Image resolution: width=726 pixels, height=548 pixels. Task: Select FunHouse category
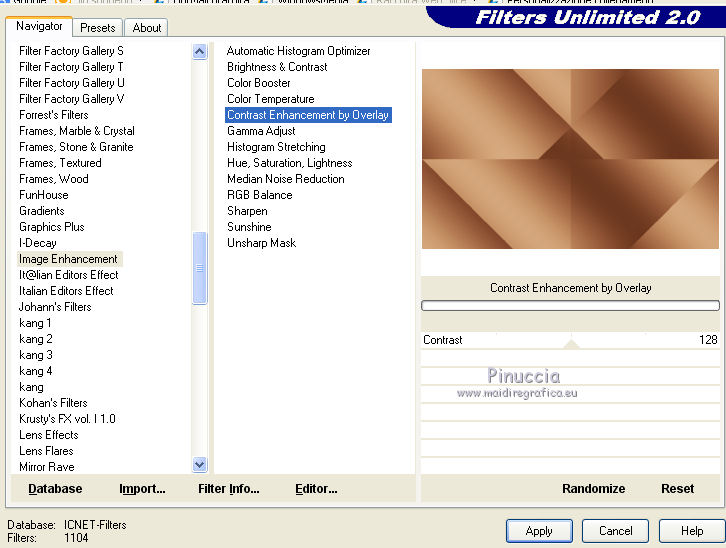click(x=44, y=195)
